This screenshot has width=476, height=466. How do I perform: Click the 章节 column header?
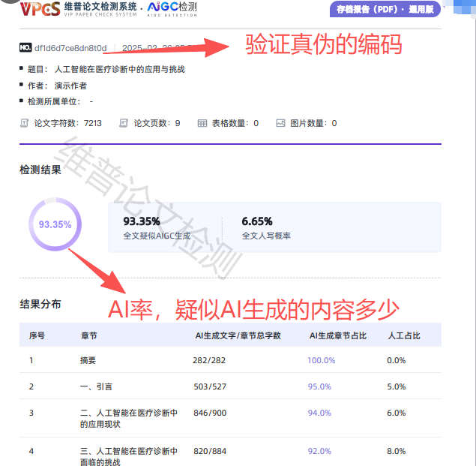pyautogui.click(x=88, y=335)
